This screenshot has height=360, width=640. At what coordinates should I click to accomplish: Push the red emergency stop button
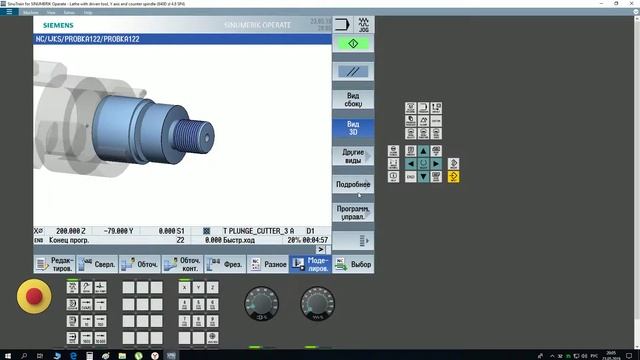[34, 296]
